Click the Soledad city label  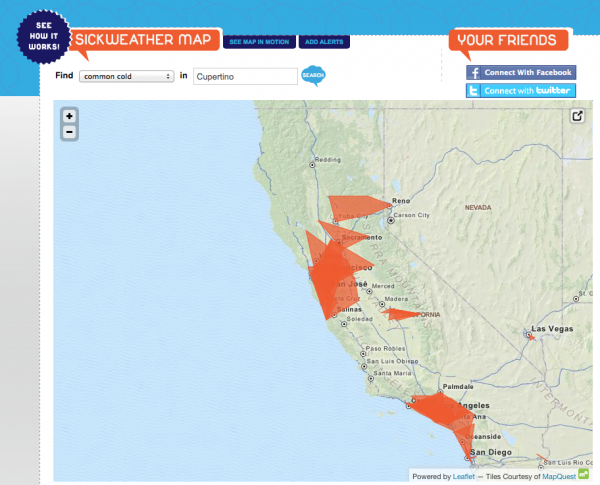click(x=359, y=319)
